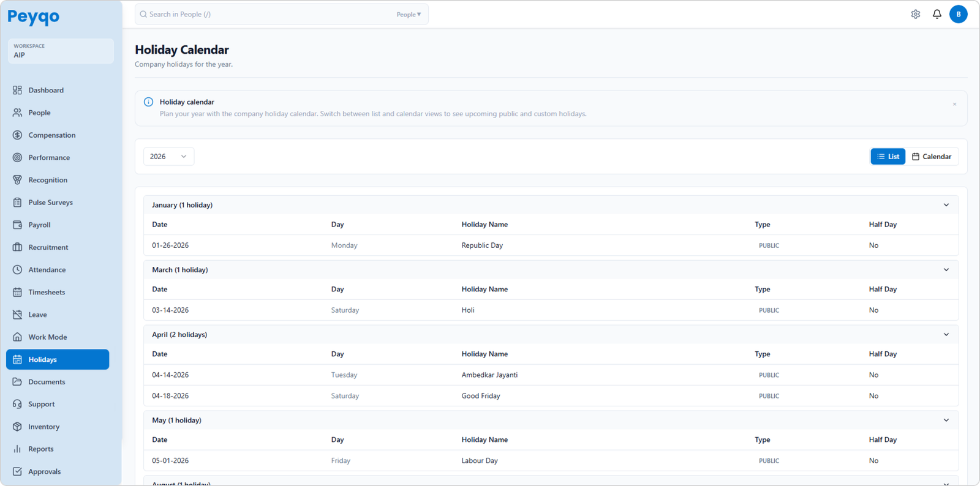
Task: Click the Peyqo logo
Action: pyautogui.click(x=34, y=17)
